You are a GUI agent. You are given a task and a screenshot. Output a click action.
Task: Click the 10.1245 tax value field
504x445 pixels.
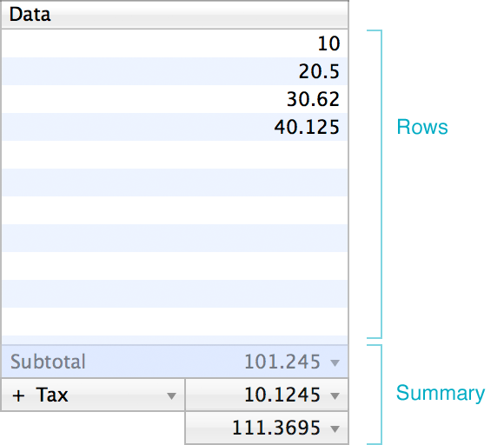[x=267, y=395]
